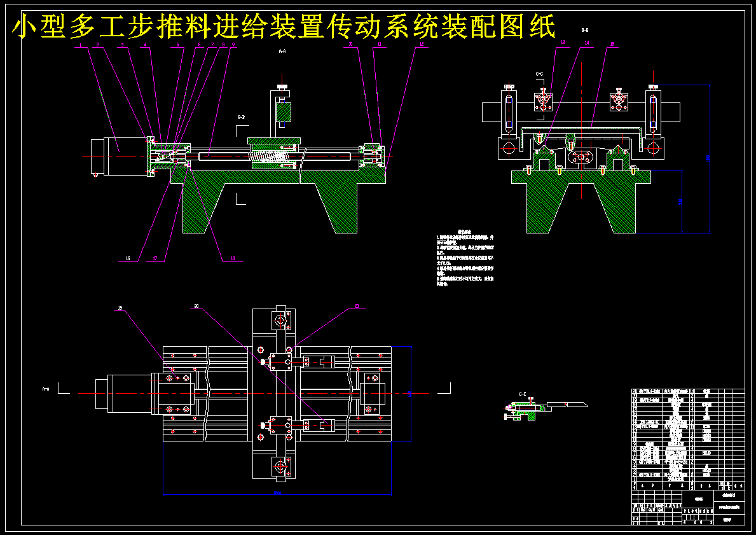Image resolution: width=756 pixels, height=535 pixels.
Task: Select part callout number 21
Action: (x=356, y=306)
